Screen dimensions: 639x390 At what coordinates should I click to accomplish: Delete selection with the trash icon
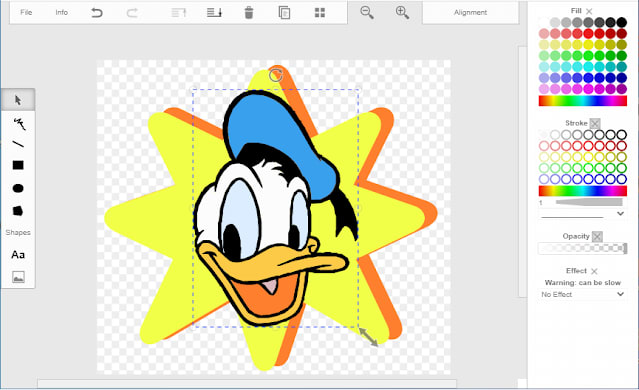(249, 13)
